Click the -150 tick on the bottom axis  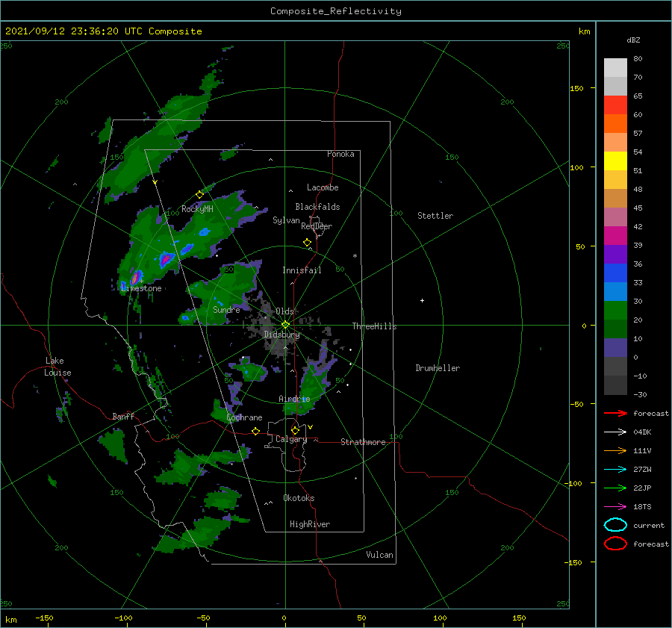tap(44, 618)
